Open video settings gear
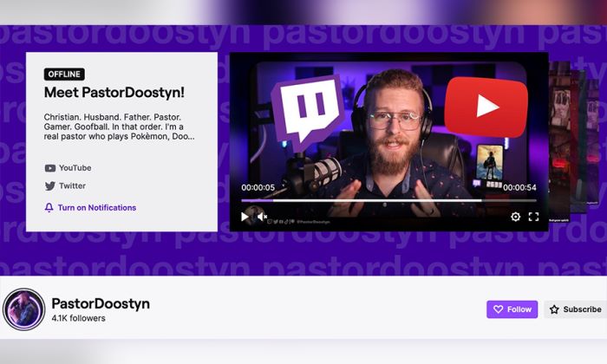The width and height of the screenshot is (607, 364). tap(515, 217)
